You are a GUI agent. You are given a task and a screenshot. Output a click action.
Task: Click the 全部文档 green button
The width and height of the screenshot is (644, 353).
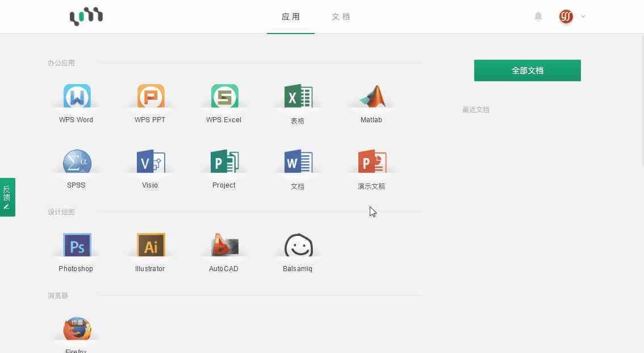[x=528, y=70]
